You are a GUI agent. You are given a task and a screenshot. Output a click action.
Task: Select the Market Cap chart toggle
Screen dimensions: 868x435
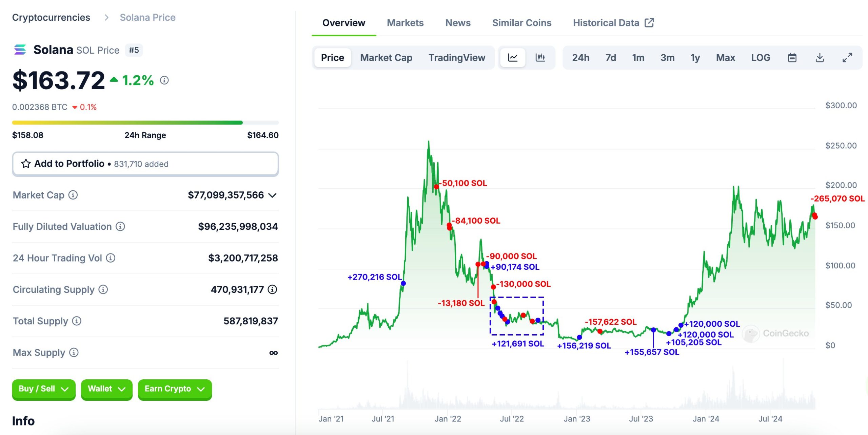click(386, 58)
